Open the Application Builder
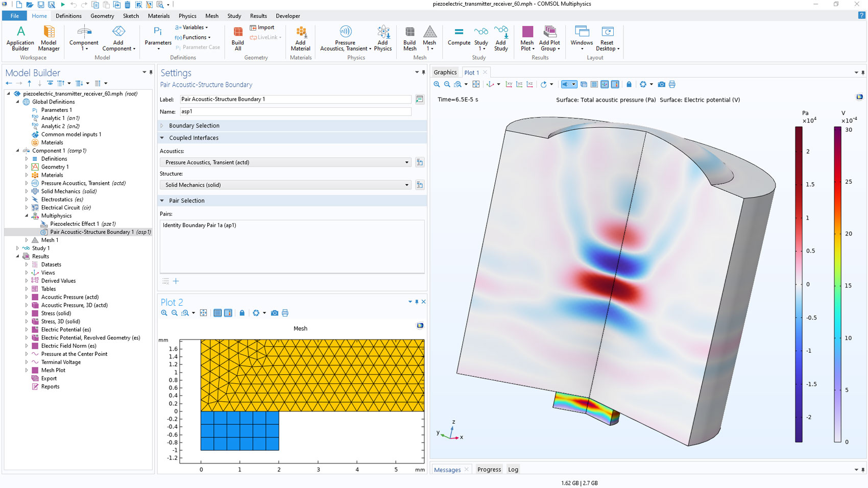This screenshot has height=488, width=868. click(20, 38)
